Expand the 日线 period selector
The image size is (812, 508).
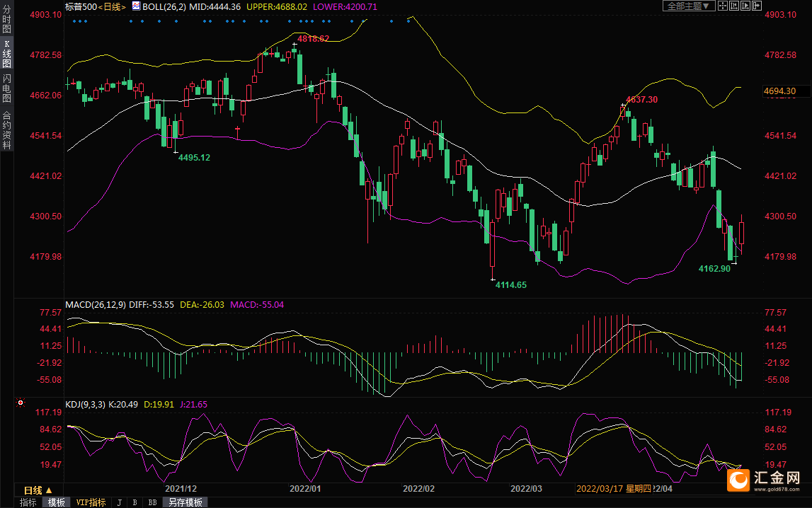(x=38, y=490)
